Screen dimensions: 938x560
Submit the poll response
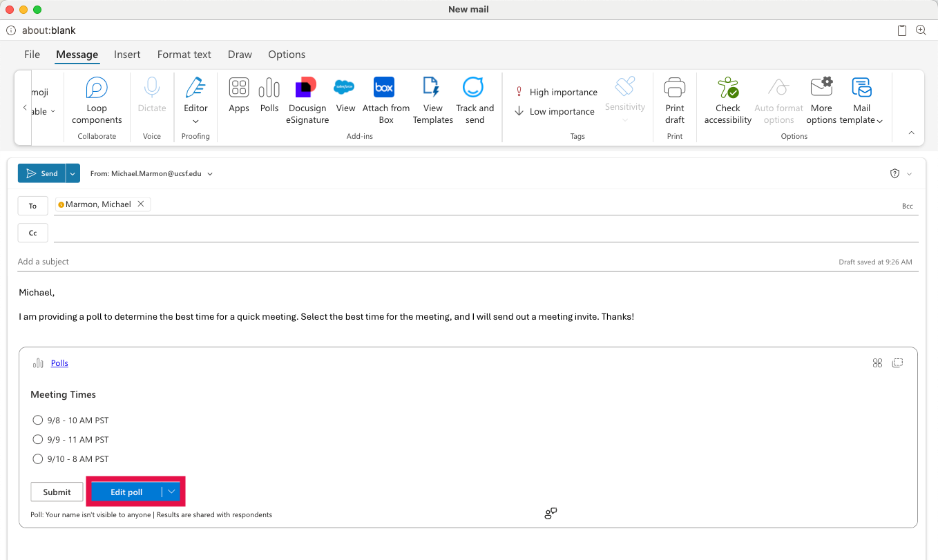(57, 492)
